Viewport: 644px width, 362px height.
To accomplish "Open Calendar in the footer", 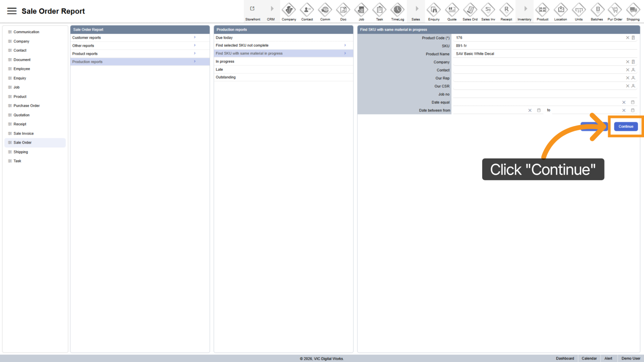I will click(x=589, y=359).
